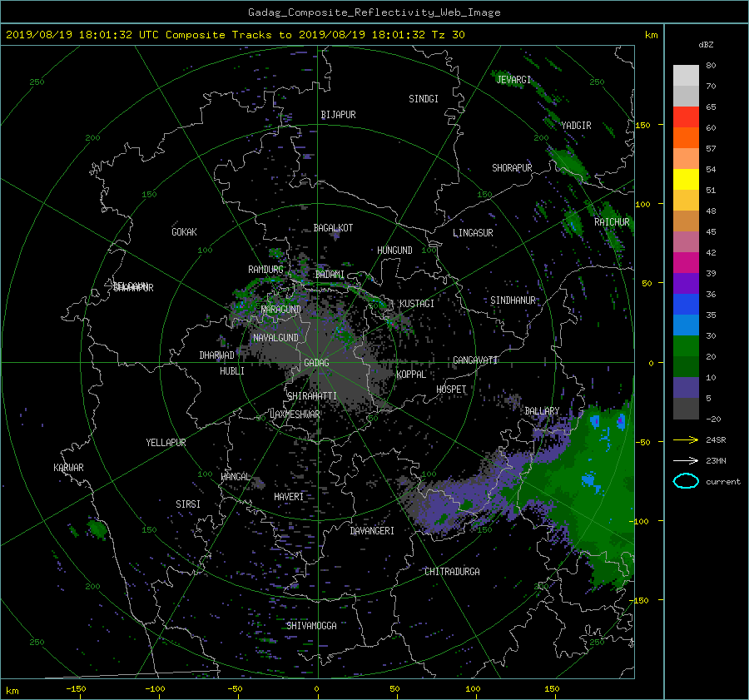Image resolution: width=749 pixels, height=700 pixels.
Task: Click the GADAG radar center label
Action: [x=316, y=363]
